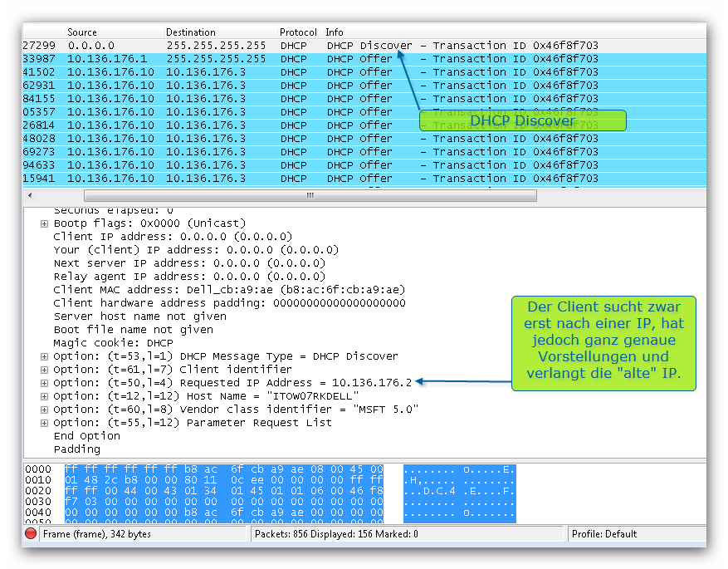Select Client hardware address padding line

[229, 303]
